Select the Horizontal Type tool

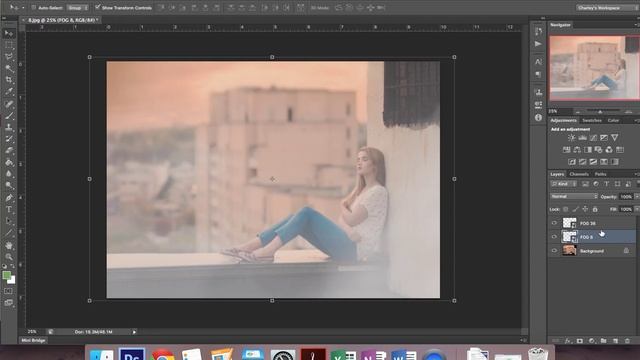(9, 210)
